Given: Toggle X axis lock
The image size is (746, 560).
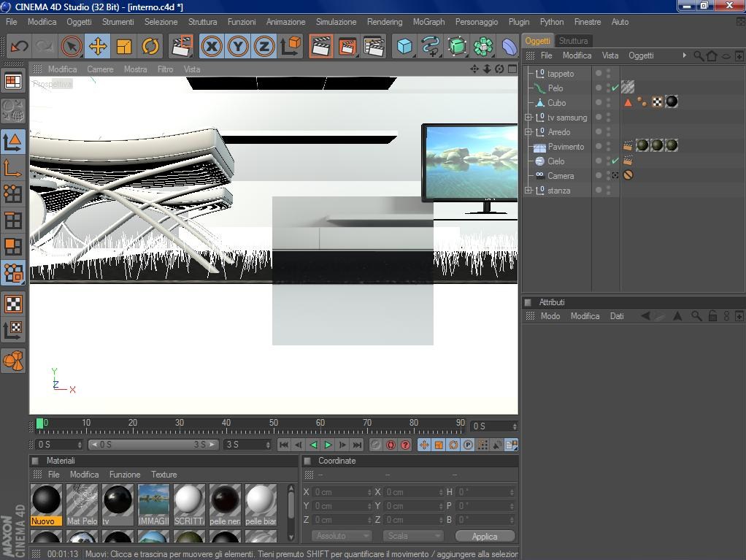Looking at the screenshot, I should point(212,47).
